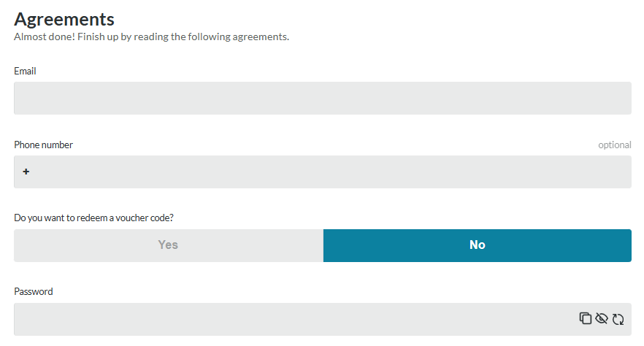Viewport: 644px width, 346px height.
Task: Select No for the voucher code question
Action: coord(478,245)
